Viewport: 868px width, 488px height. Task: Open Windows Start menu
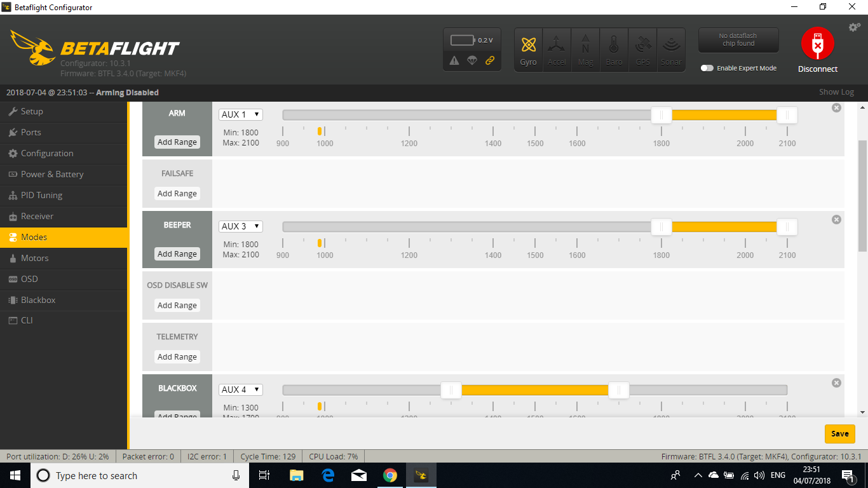[15, 475]
